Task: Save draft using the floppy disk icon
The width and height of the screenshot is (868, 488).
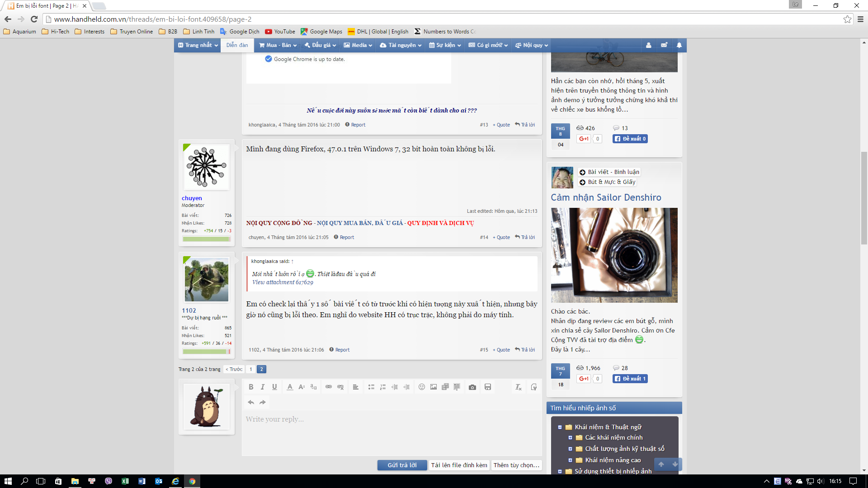Action: pos(487,387)
